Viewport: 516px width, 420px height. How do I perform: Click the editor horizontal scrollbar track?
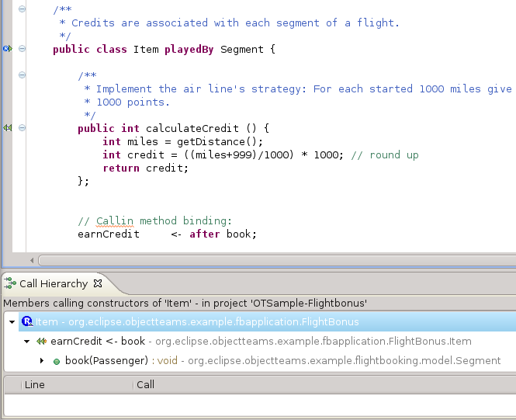click(x=277, y=260)
